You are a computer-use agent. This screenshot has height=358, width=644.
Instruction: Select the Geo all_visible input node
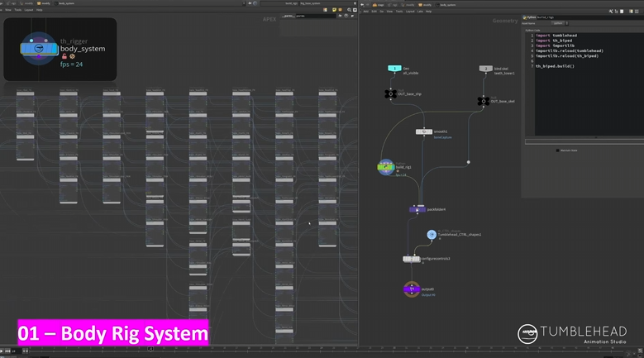(394, 68)
